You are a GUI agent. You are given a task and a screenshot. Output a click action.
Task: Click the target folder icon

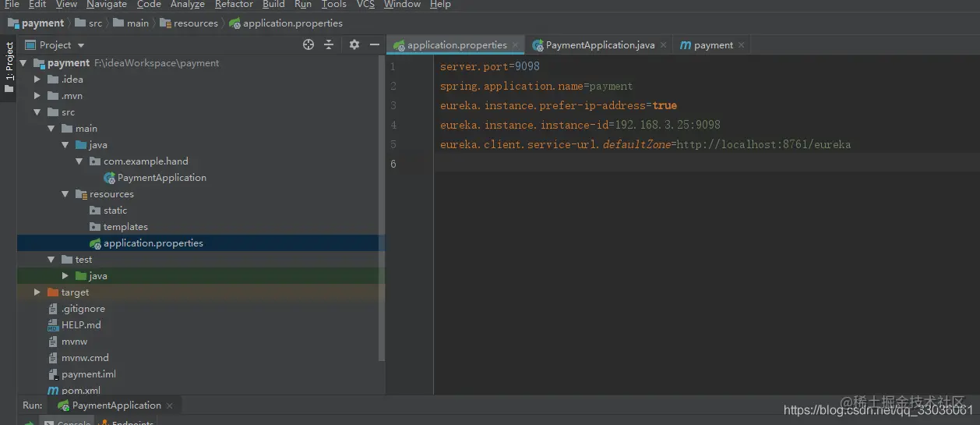coord(53,292)
